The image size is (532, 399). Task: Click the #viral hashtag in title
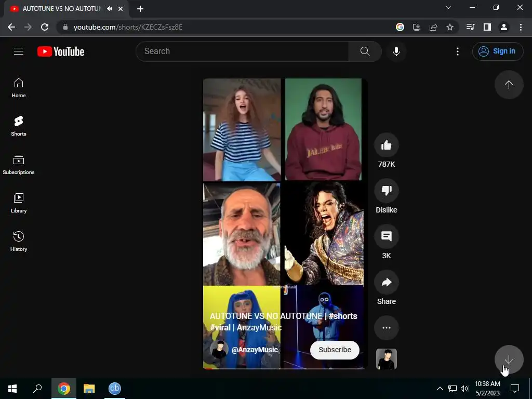(220, 327)
